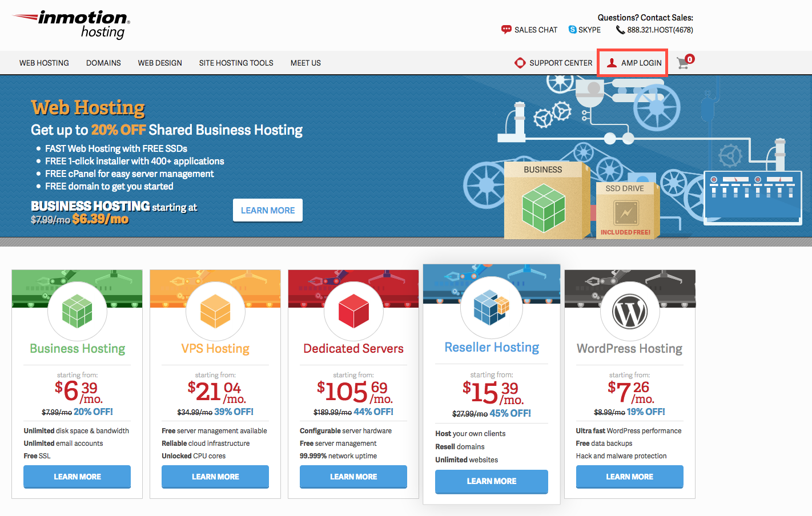Click the '20% OFF!' Business Hosting discount

[93, 412]
